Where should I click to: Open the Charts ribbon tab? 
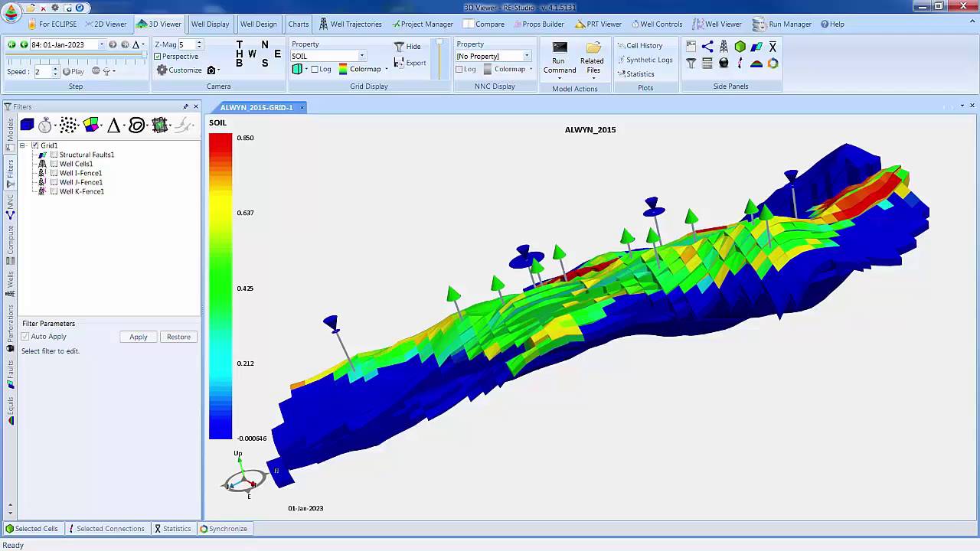click(299, 24)
